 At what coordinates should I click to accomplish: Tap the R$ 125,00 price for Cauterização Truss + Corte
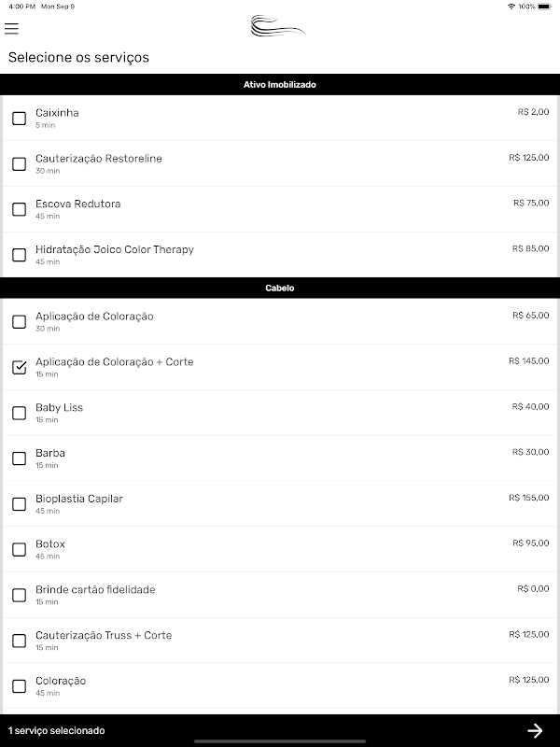click(529, 635)
